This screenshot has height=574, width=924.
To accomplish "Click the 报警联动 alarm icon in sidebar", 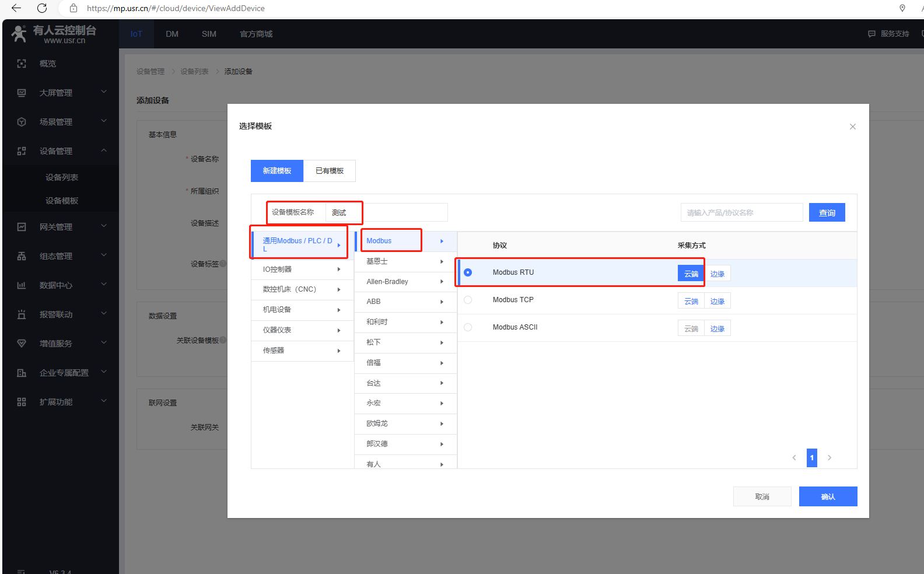I will 22,314.
